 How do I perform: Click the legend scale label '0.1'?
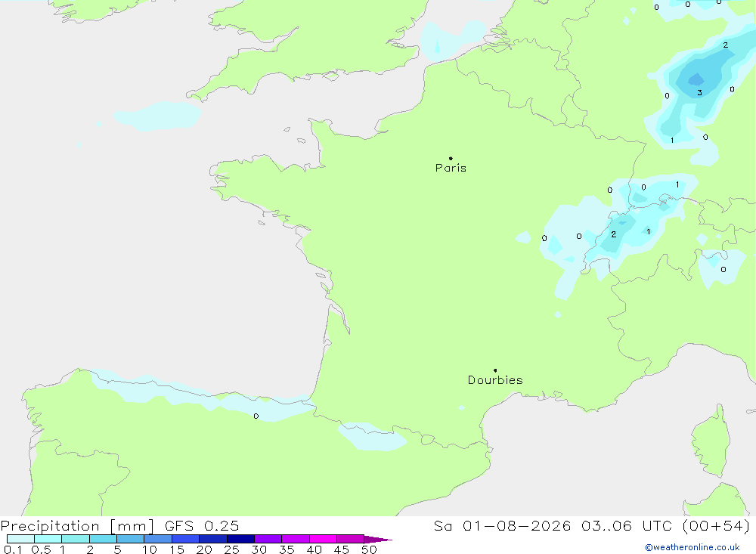13,549
